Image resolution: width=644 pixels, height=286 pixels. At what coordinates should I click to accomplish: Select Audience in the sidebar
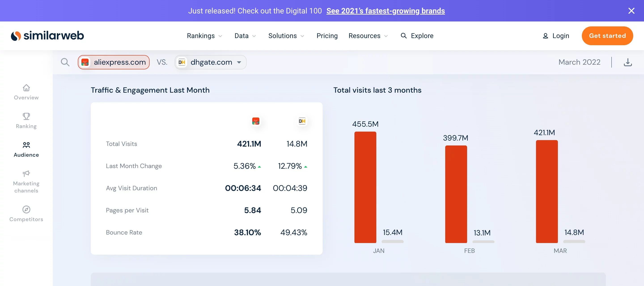(x=26, y=150)
